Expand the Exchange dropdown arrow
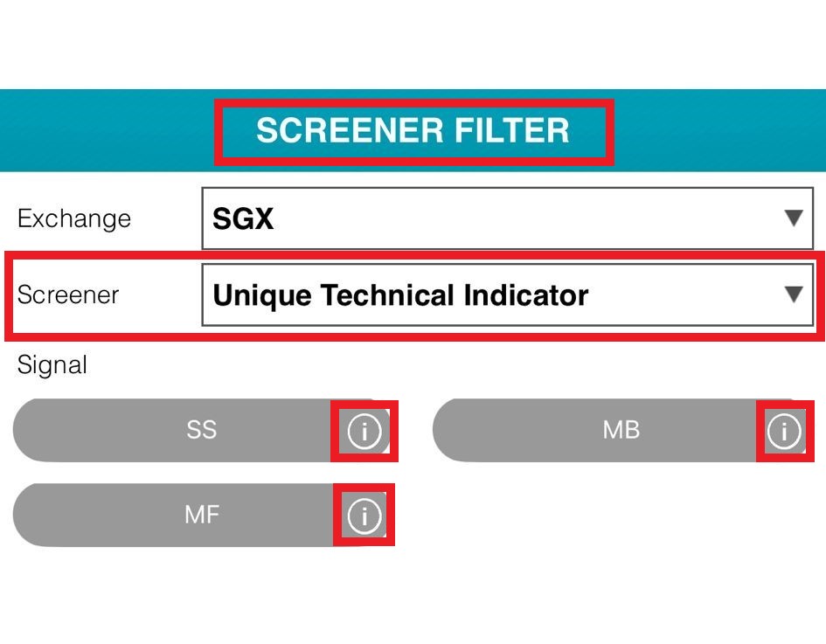The image size is (826, 644). [x=794, y=218]
